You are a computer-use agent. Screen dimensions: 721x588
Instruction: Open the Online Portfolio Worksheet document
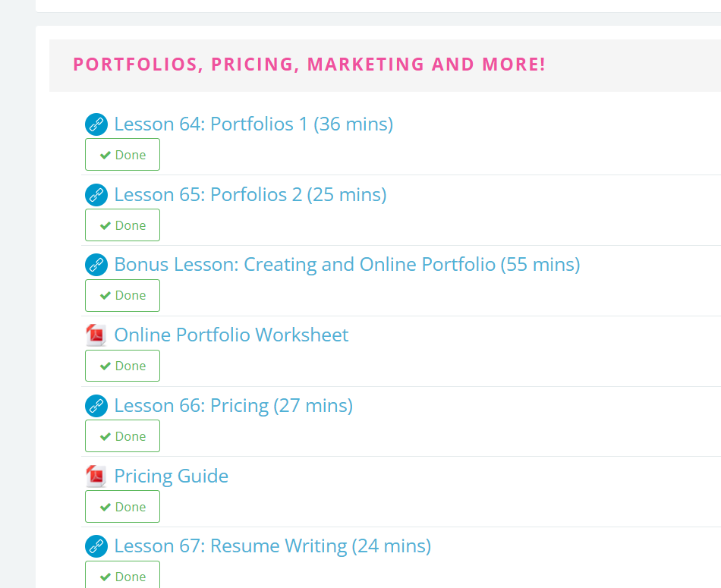tap(231, 335)
